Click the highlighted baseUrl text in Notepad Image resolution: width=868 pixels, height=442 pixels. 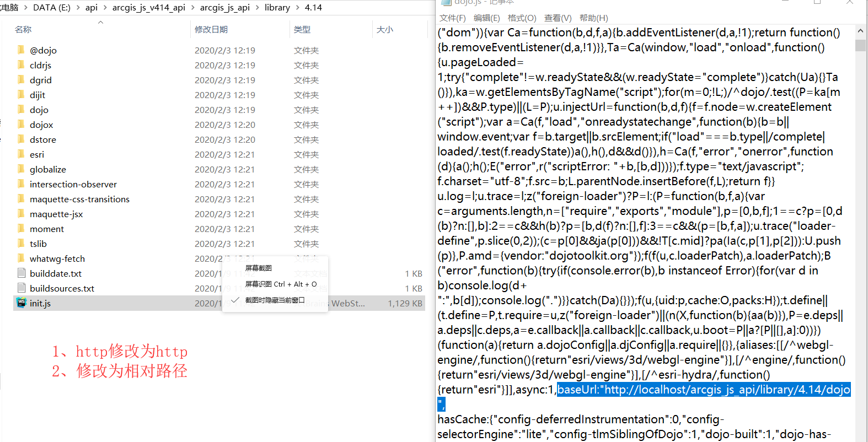click(704, 390)
